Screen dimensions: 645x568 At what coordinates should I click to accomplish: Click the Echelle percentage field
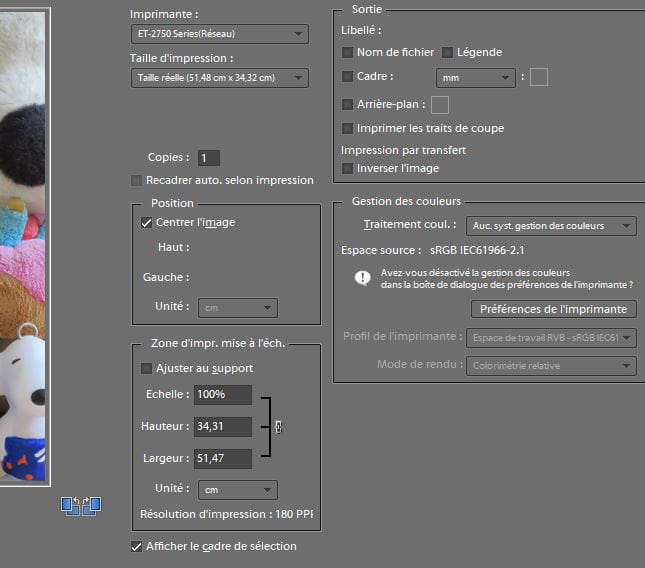point(223,395)
